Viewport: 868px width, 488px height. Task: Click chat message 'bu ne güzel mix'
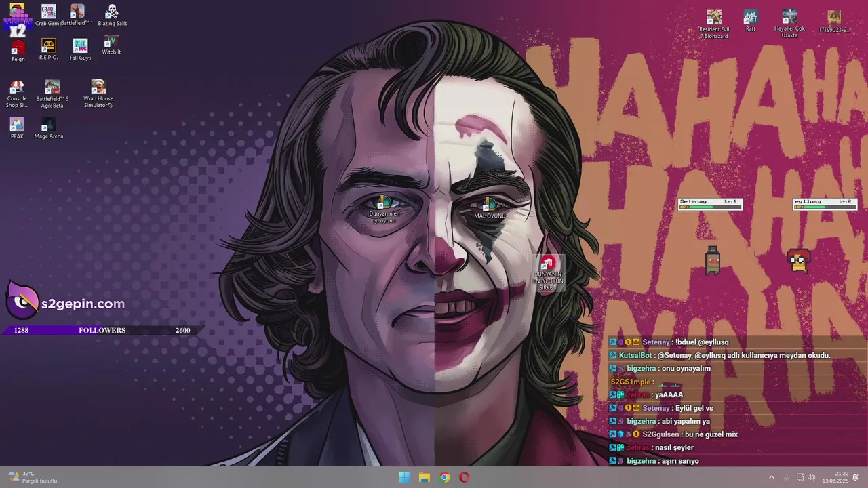[x=711, y=434]
